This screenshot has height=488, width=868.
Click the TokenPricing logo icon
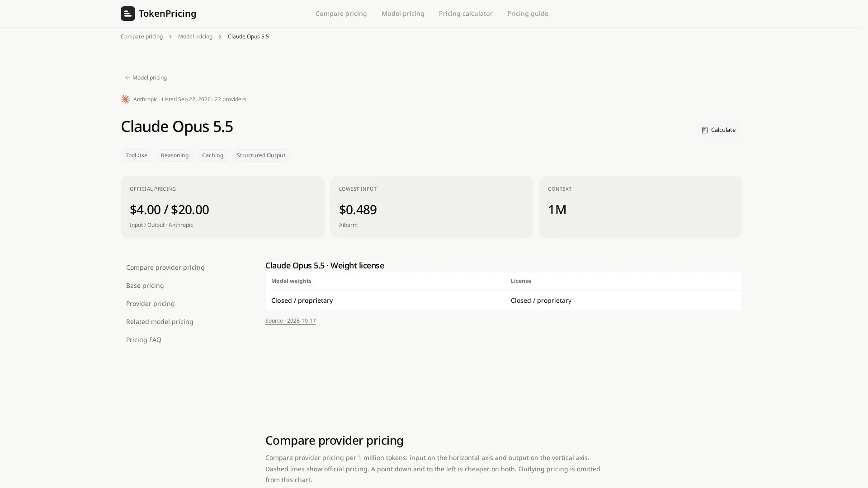click(x=127, y=14)
